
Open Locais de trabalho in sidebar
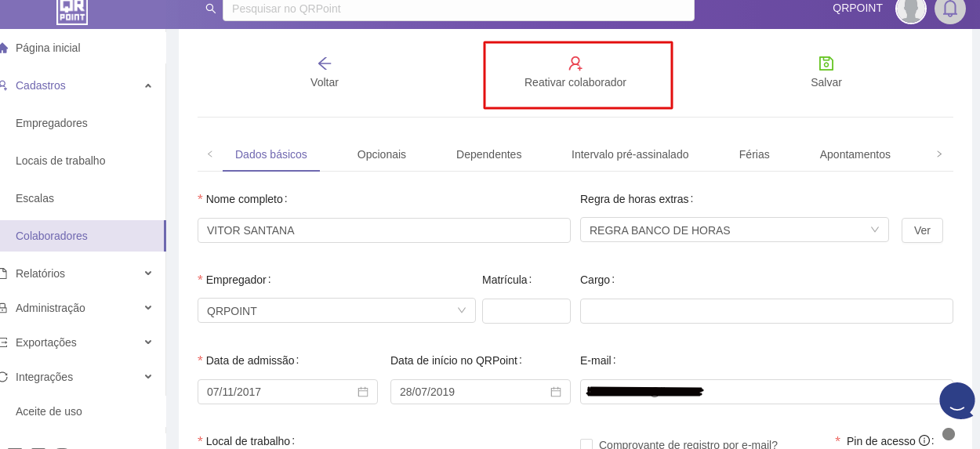(60, 161)
